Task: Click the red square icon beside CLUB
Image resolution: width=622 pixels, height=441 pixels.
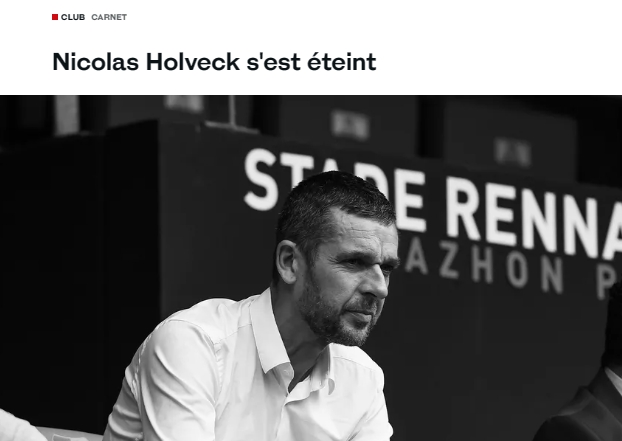Action: click(x=55, y=17)
